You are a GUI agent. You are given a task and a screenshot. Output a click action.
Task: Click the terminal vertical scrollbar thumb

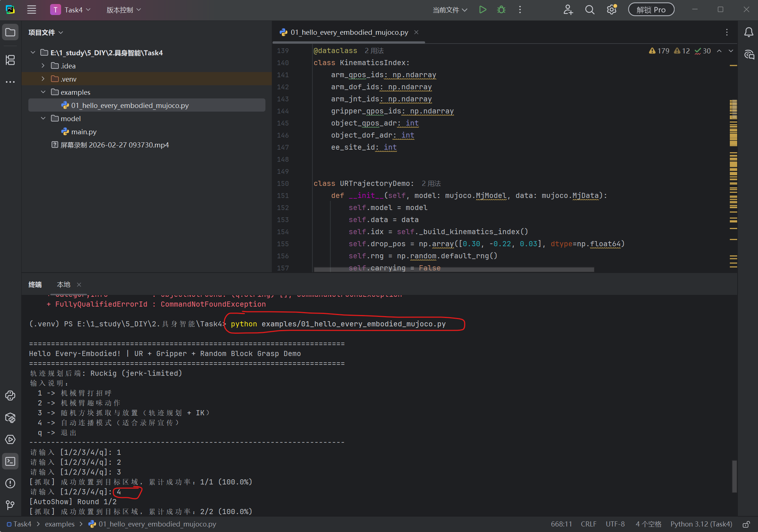(734, 476)
